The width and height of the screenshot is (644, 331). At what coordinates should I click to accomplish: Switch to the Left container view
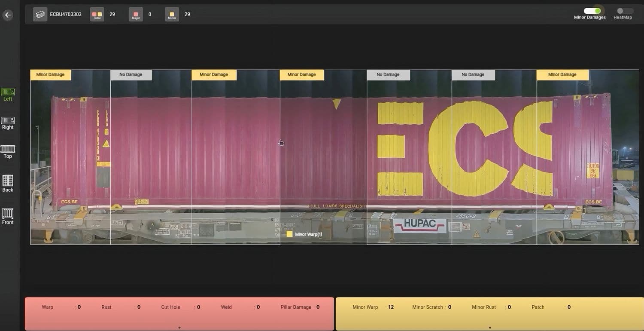coord(8,95)
